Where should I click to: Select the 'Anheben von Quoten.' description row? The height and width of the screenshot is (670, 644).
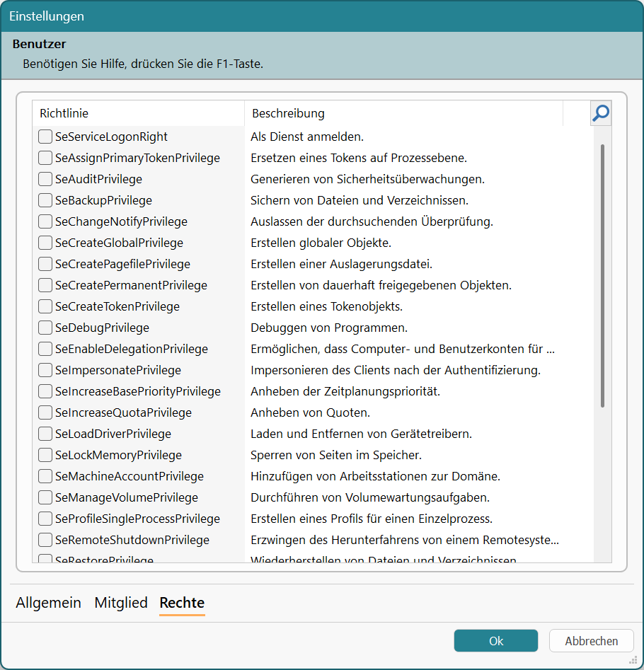pyautogui.click(x=311, y=412)
